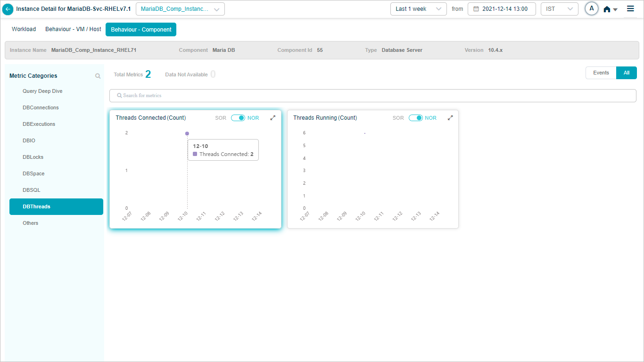Click the Search for metrics field
Screen dimensions: 644x362
372,95
